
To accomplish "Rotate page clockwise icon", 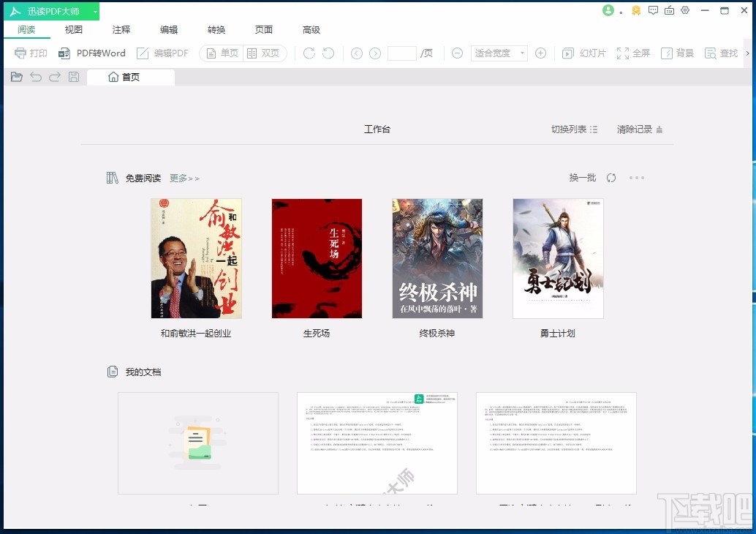I will [309, 53].
